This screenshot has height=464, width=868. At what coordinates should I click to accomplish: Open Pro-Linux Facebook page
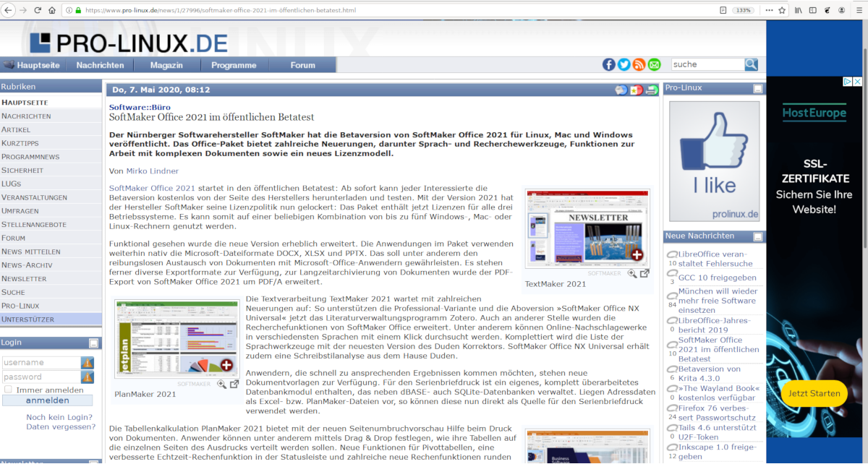[x=609, y=64]
